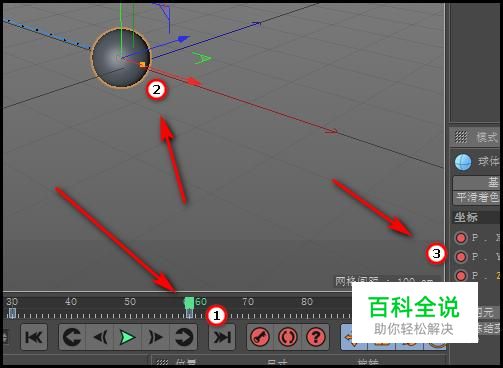Open keyframe selection help button with question mark

[315, 337]
